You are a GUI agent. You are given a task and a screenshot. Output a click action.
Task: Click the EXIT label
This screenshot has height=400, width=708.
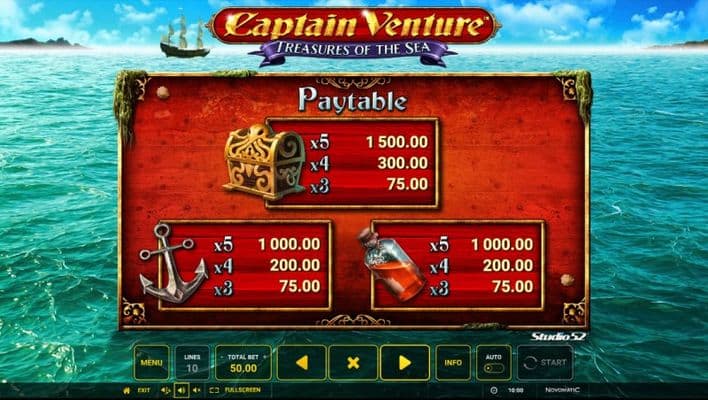(x=144, y=390)
